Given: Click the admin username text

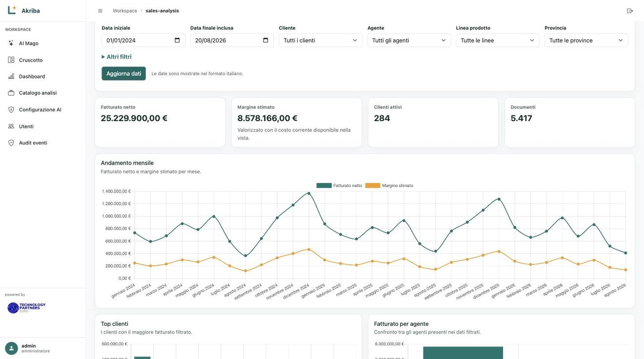Looking at the screenshot, I should coord(29,346).
